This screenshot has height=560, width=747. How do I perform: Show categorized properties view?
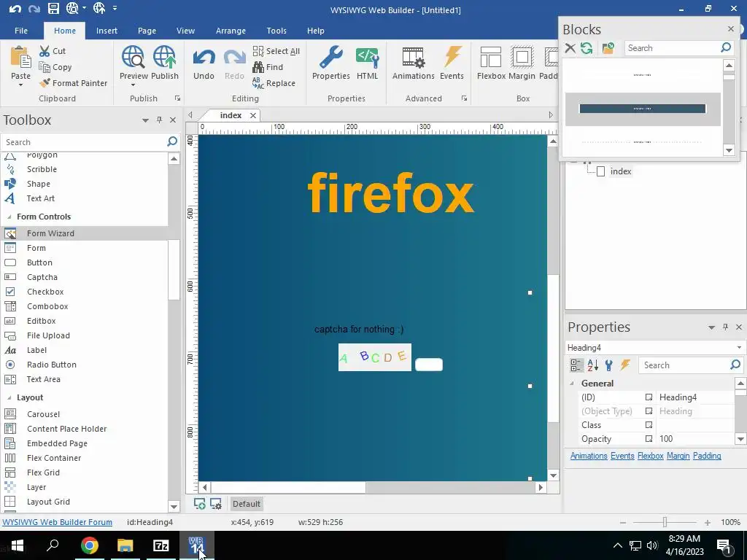pos(576,365)
